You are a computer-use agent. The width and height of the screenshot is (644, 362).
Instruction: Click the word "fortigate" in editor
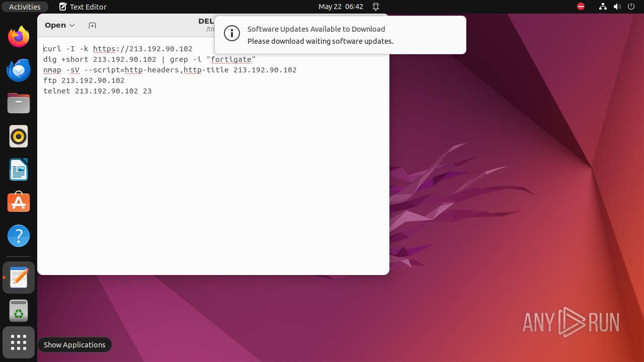231,59
